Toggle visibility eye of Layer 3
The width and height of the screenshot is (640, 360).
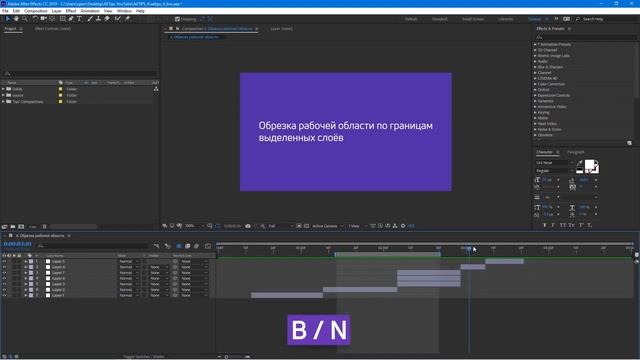click(x=4, y=284)
